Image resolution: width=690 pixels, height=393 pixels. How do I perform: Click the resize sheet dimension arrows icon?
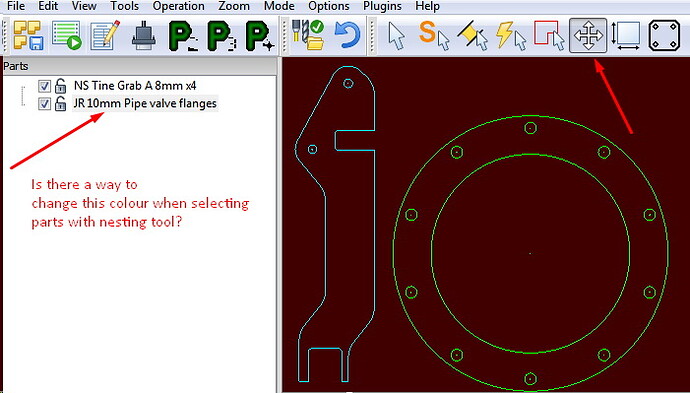(626, 35)
